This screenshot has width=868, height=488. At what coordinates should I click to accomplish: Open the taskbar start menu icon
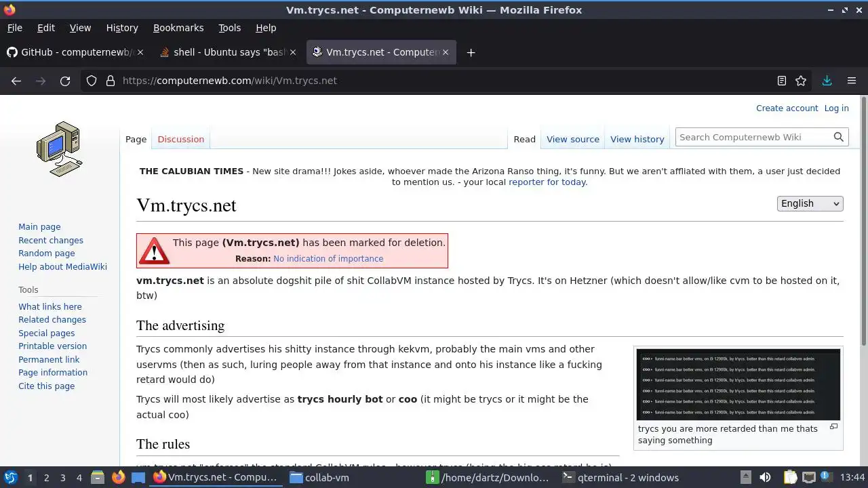tap(11, 477)
